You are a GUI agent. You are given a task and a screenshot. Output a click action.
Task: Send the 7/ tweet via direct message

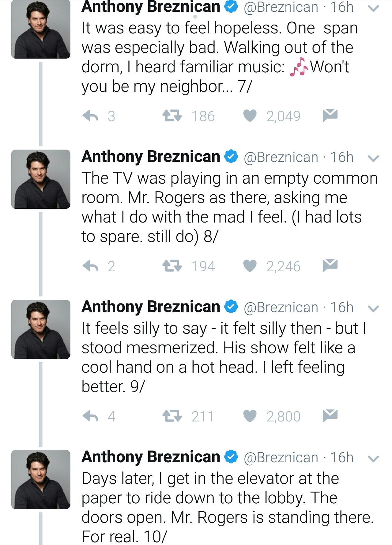330,115
